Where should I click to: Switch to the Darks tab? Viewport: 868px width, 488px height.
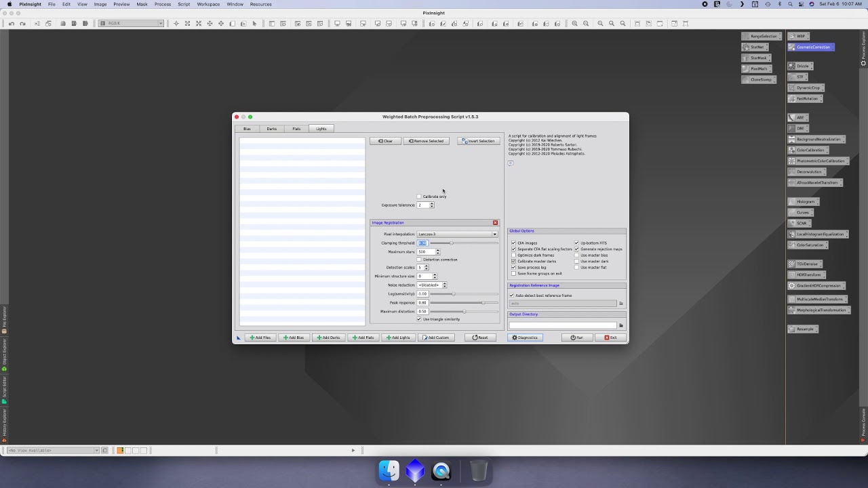click(272, 129)
